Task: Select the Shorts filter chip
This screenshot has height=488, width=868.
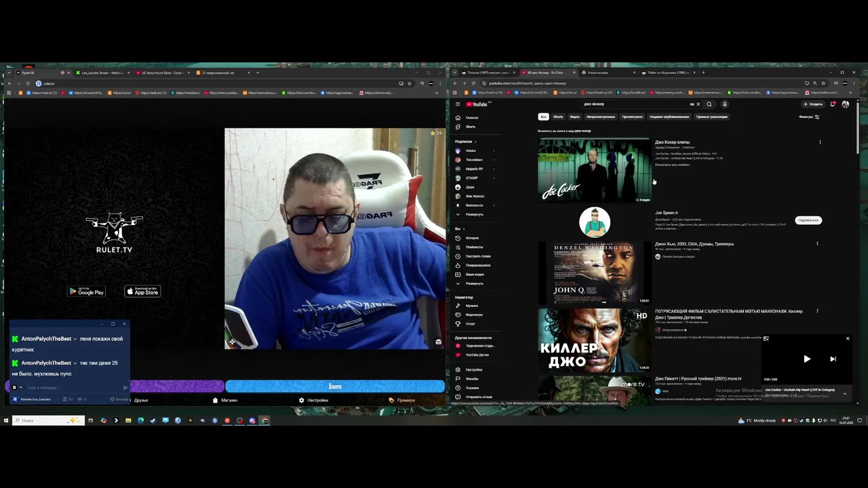Action: pos(558,117)
